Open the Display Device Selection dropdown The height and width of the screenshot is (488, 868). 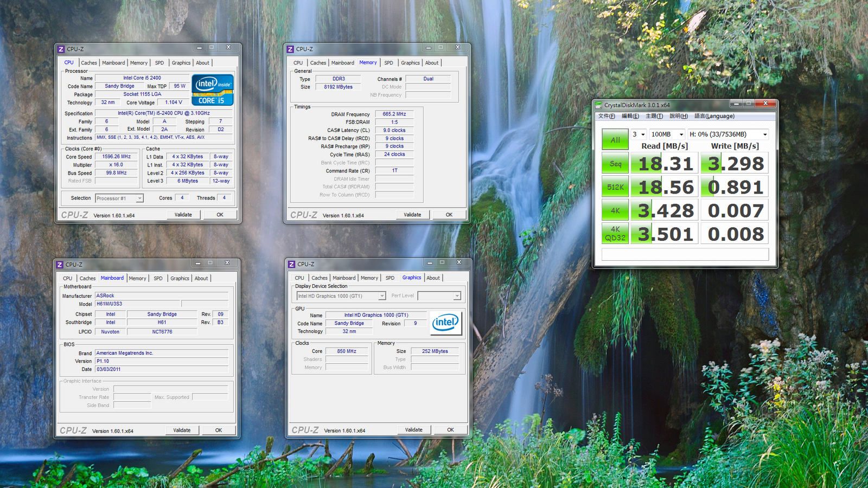(x=341, y=296)
